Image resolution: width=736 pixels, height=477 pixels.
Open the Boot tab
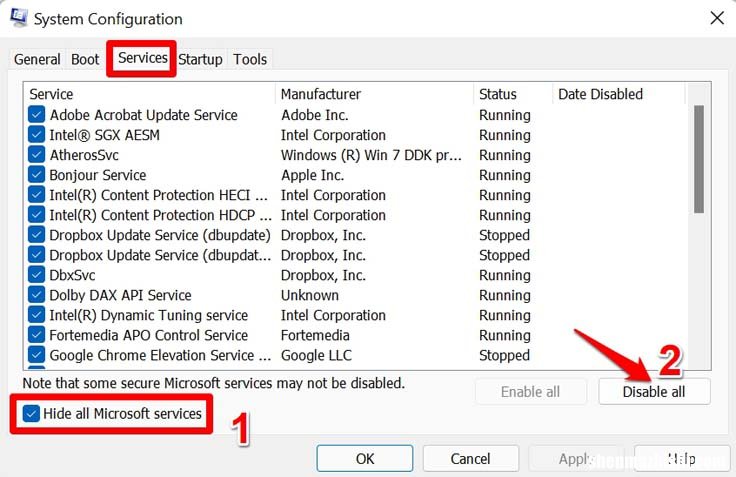coord(85,59)
